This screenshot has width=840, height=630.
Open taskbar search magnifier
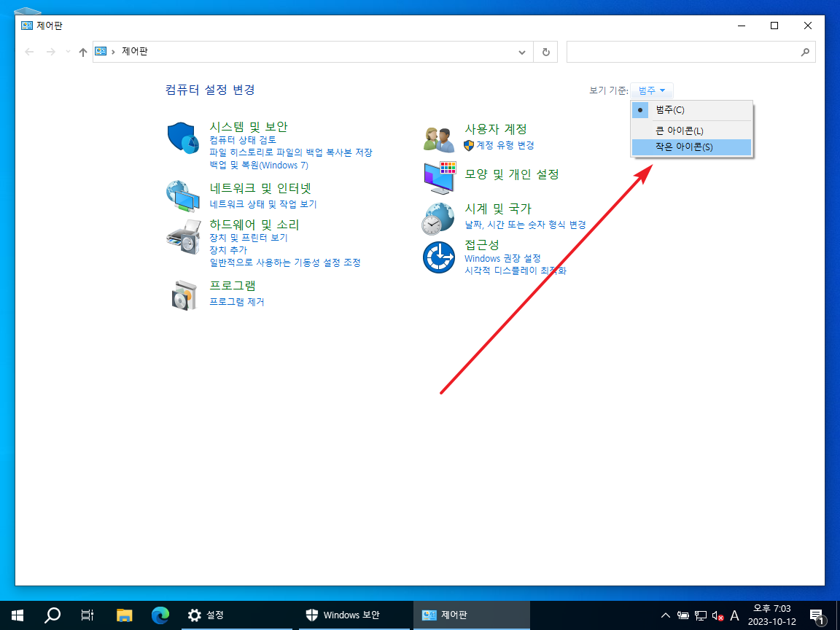click(x=52, y=615)
